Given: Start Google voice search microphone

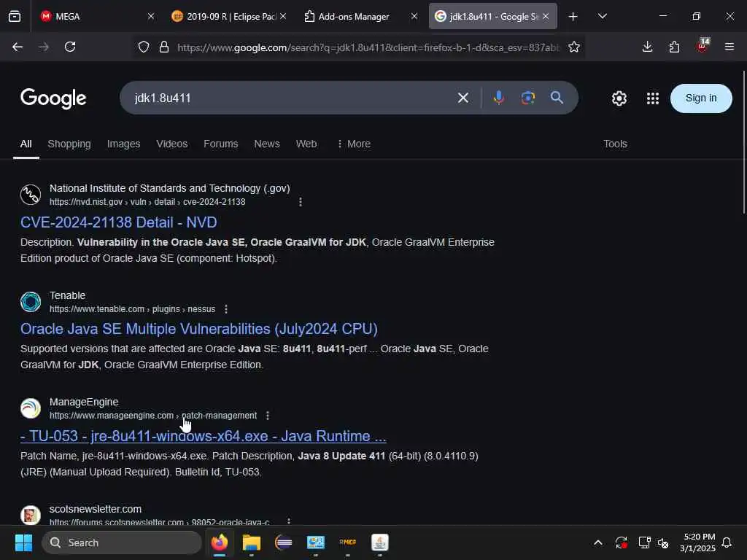Looking at the screenshot, I should (x=498, y=98).
